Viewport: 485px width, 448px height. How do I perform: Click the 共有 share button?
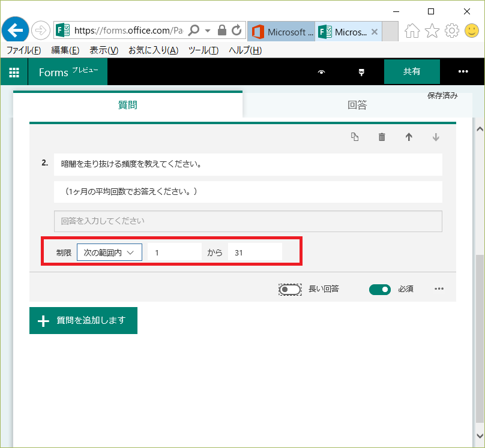pos(412,72)
